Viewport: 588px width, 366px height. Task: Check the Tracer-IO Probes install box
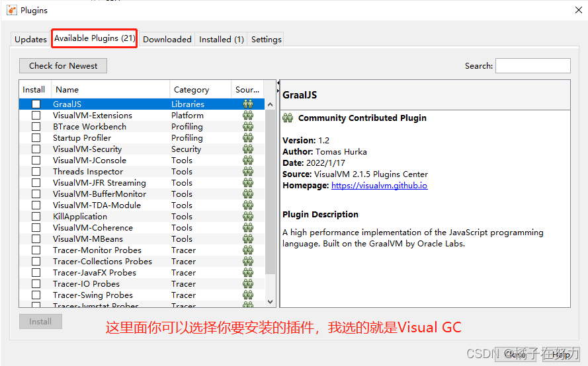(x=36, y=284)
